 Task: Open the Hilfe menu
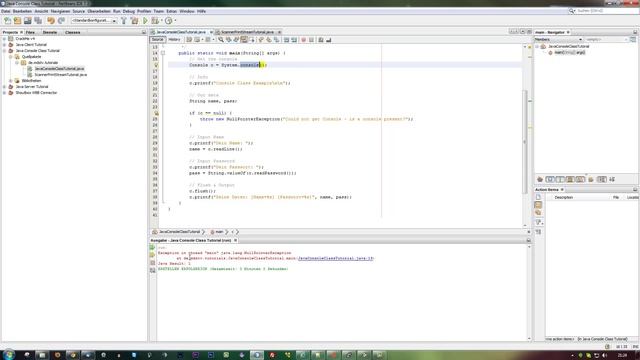coord(201,11)
